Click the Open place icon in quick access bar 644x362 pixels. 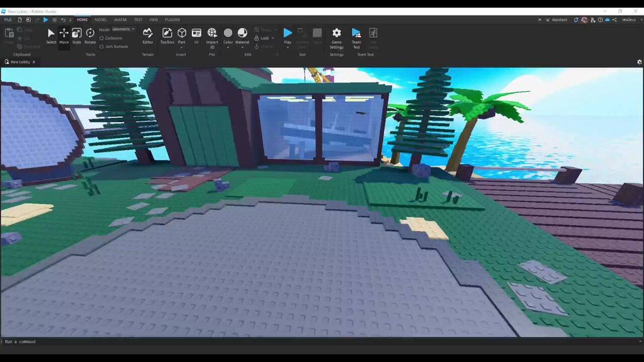pos(28,20)
